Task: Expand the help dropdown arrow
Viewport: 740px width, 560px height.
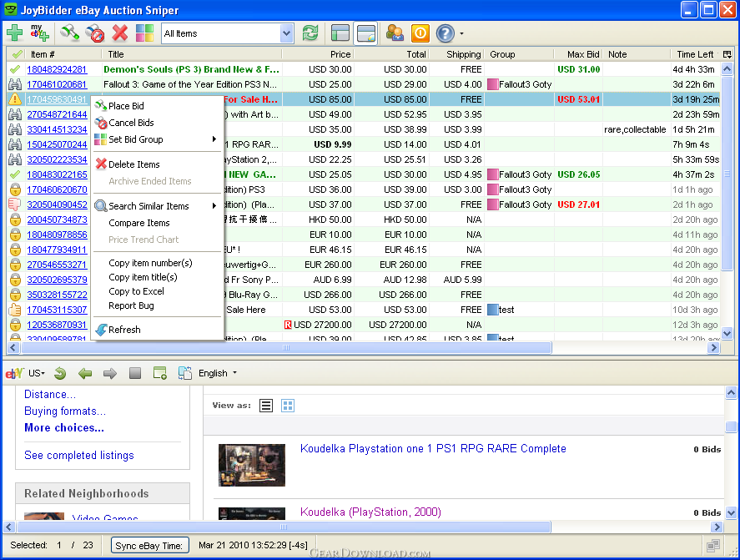Action: click(x=461, y=33)
